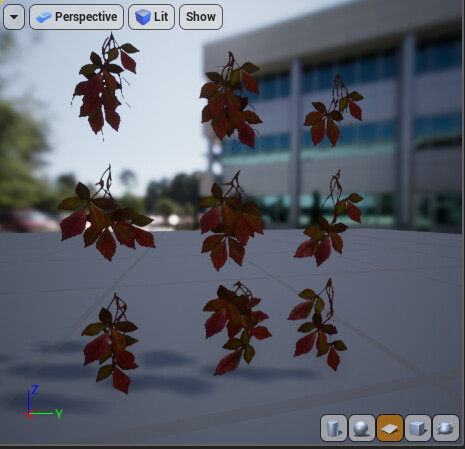This screenshot has width=465, height=449.
Task: Open the viewport options arrow dropdown
Action: tap(14, 17)
